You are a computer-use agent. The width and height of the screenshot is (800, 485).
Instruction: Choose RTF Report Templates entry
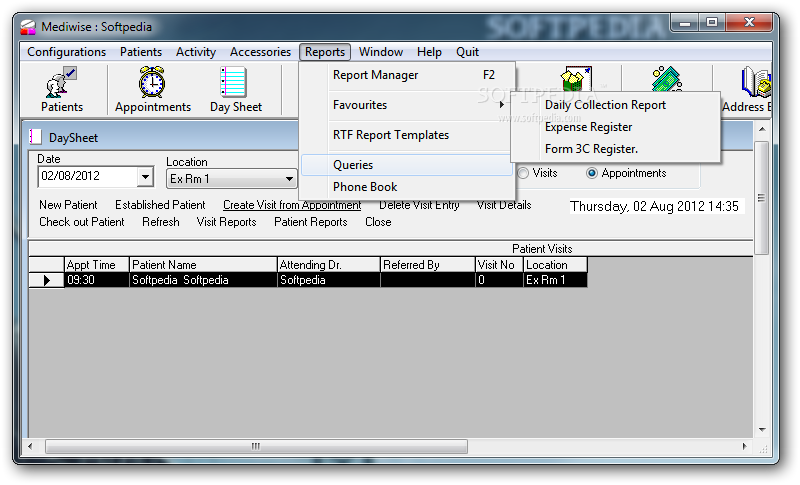(x=407, y=135)
